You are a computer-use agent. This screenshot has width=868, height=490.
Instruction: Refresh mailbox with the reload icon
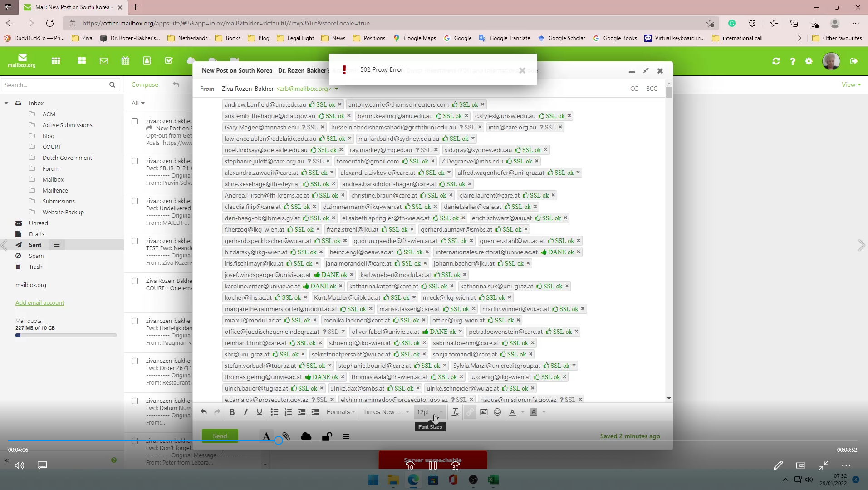pos(776,61)
